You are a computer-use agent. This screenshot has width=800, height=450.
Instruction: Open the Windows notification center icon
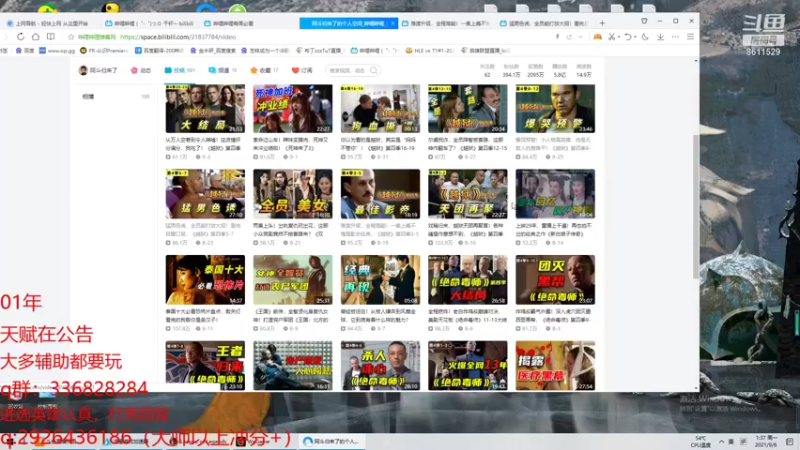pos(790,441)
